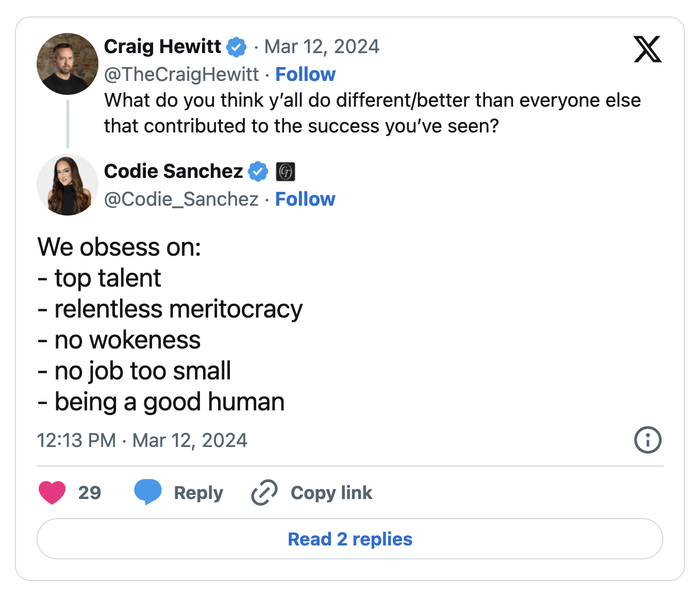Click Codie Sanchez's blue verified badge
This screenshot has height=597, width=700.
tap(258, 172)
